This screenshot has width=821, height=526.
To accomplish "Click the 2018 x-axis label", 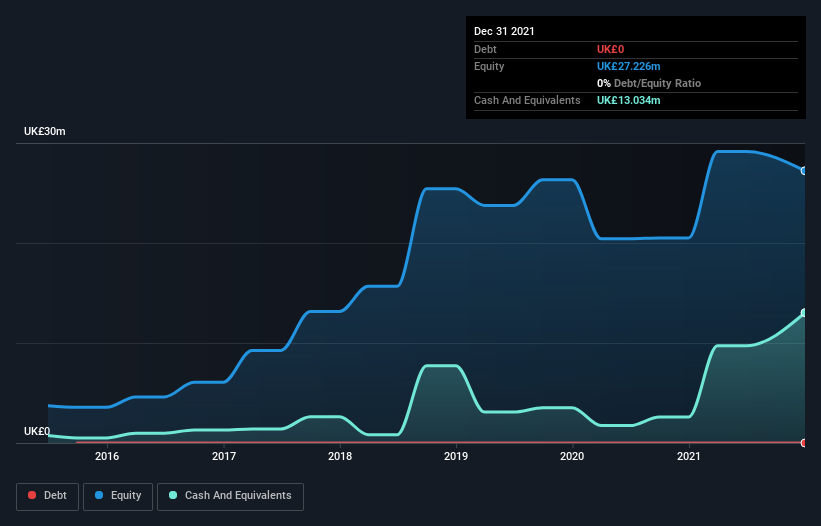I will click(340, 456).
